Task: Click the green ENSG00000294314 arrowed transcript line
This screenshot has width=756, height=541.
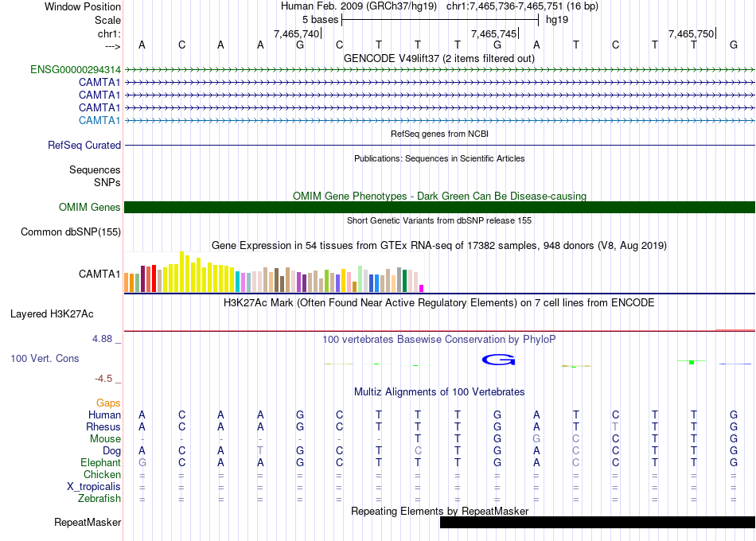Action: pos(439,69)
